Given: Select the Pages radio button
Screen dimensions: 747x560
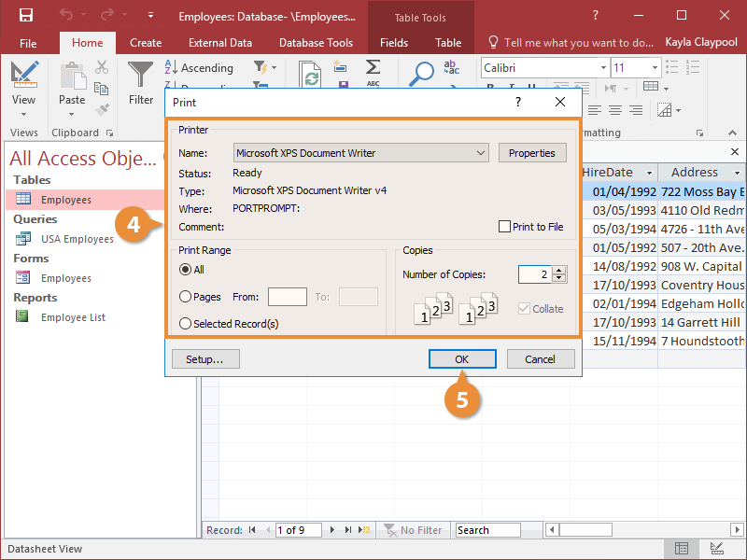Looking at the screenshot, I should pos(186,296).
